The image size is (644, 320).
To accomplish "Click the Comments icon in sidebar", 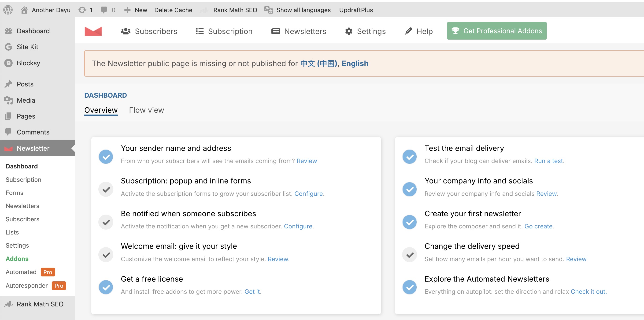I will click(x=8, y=132).
